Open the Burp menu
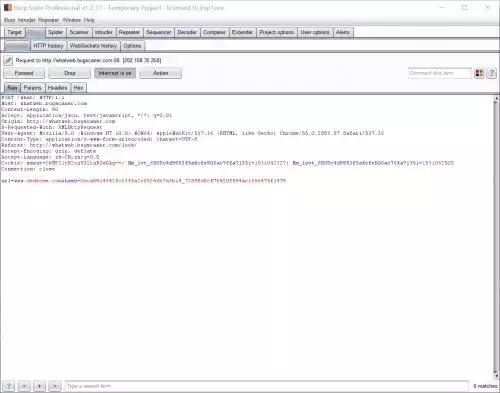 pos(9,20)
